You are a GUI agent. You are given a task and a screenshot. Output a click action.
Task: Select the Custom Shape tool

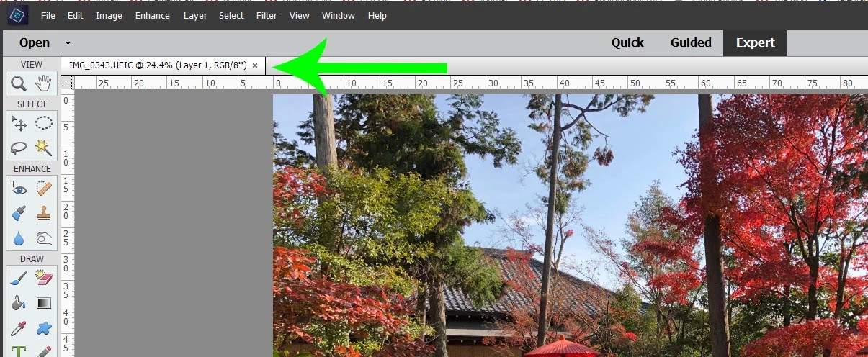pos(44,327)
